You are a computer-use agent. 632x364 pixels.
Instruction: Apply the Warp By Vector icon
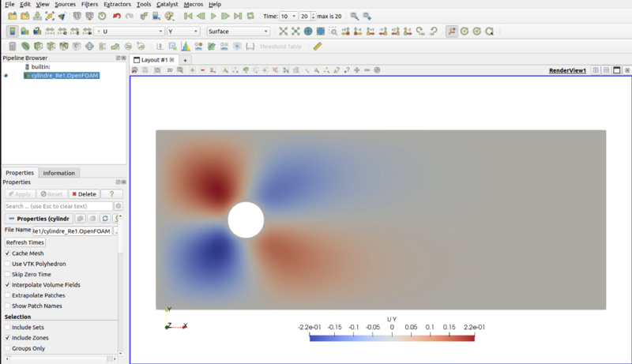point(115,47)
